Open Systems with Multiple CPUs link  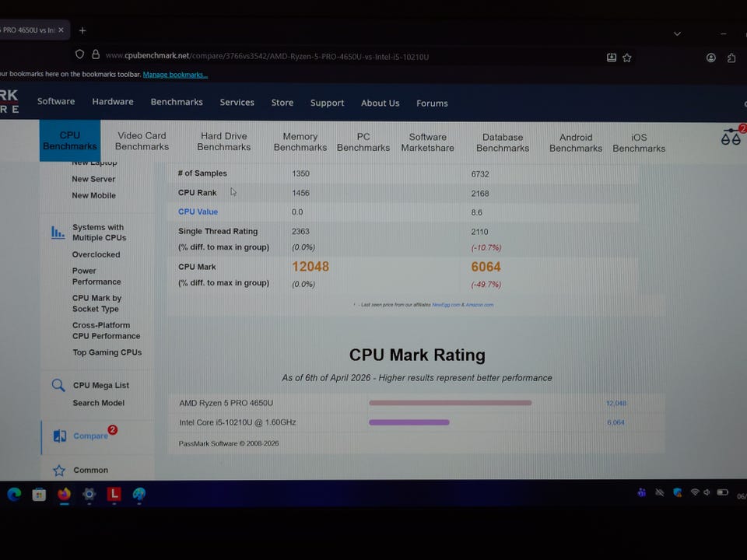99,233
